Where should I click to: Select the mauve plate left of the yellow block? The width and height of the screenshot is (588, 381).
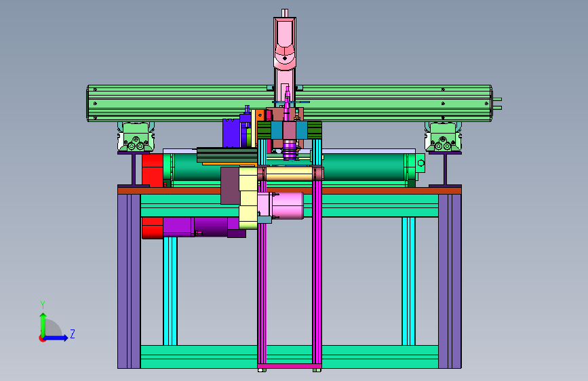pos(230,186)
